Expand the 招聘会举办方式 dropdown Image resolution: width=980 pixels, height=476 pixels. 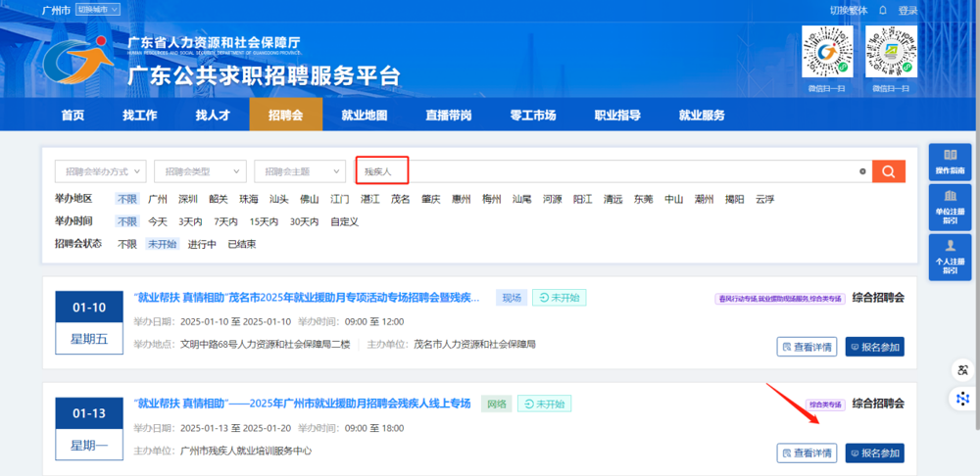[x=100, y=171]
